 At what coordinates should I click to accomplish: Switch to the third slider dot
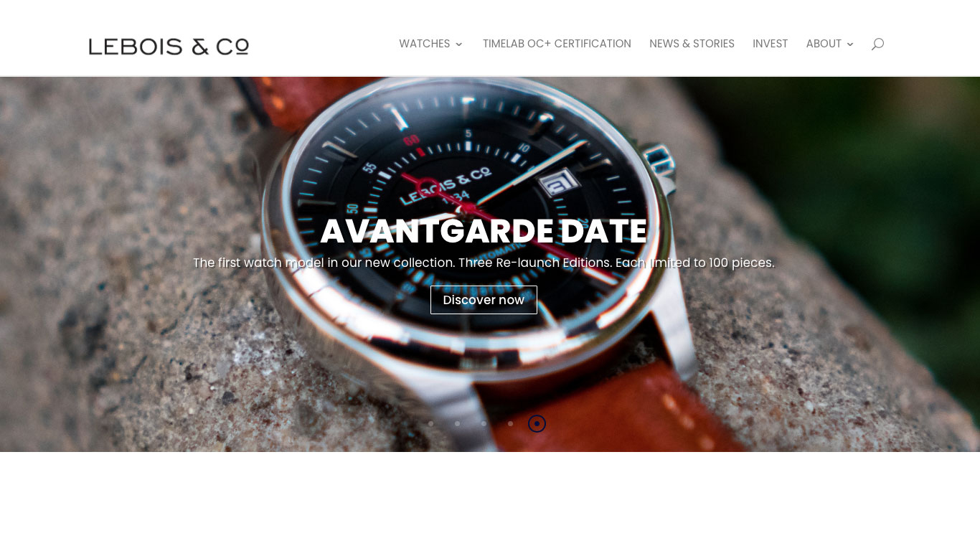[484, 423]
